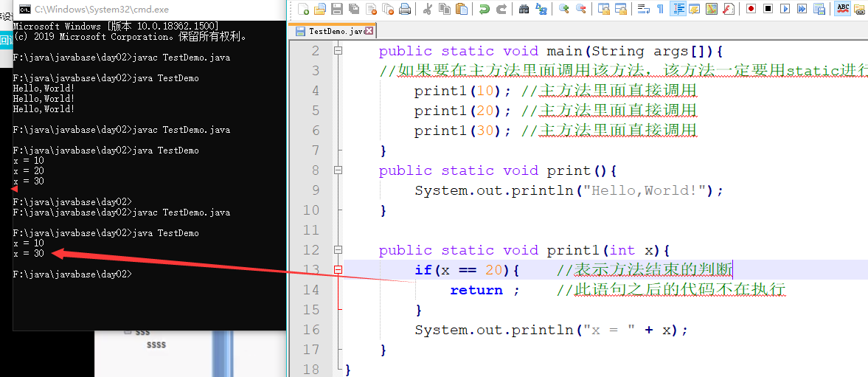
Task: Zoom in with magnifier plus icon
Action: point(563,9)
